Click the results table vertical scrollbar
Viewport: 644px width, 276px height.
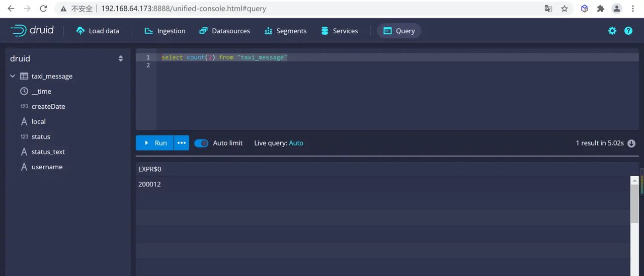(x=634, y=203)
